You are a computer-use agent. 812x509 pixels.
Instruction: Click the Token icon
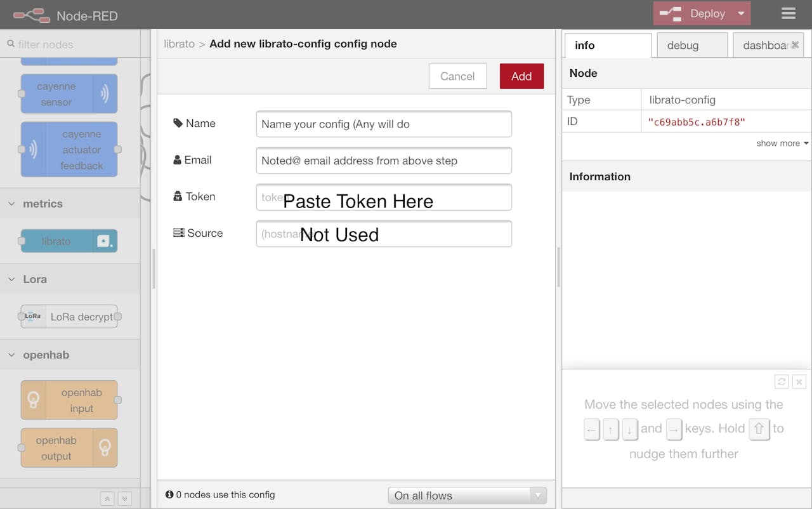point(178,196)
